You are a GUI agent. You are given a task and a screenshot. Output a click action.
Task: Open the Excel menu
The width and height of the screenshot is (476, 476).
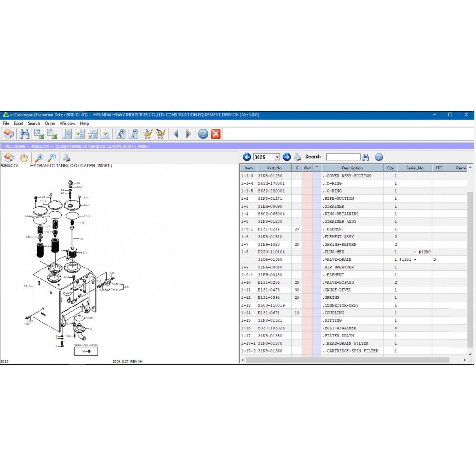point(18,123)
